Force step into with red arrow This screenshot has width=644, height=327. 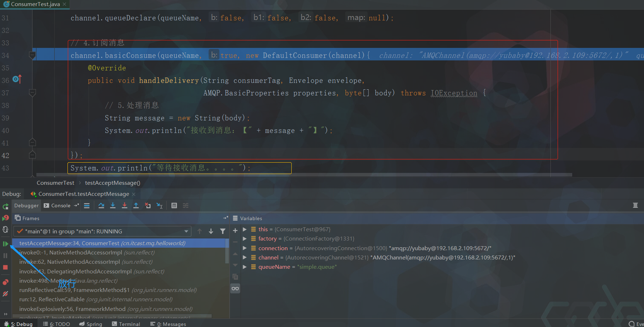click(x=125, y=205)
